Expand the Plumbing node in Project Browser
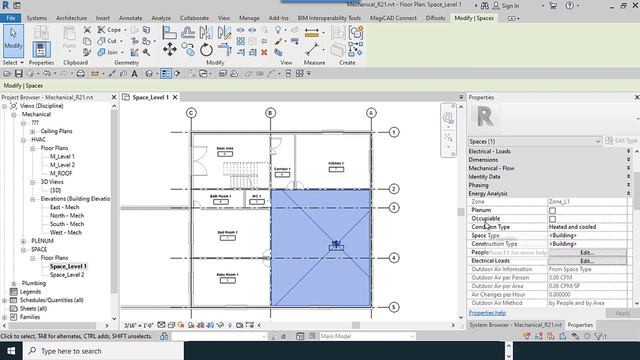640x360 pixels. [x=14, y=283]
